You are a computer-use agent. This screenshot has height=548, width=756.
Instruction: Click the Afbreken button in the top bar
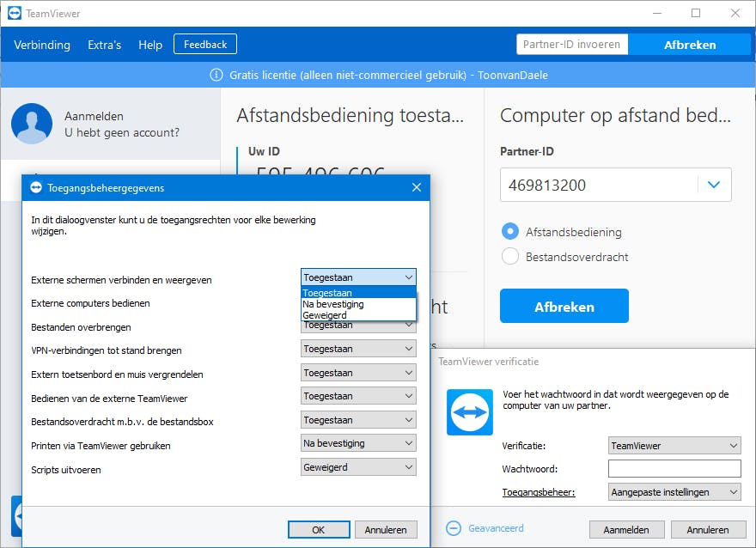(x=690, y=45)
